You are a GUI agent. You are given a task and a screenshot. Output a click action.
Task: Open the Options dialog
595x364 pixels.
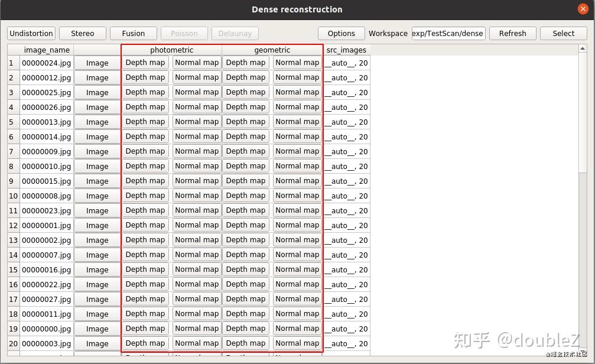(341, 33)
